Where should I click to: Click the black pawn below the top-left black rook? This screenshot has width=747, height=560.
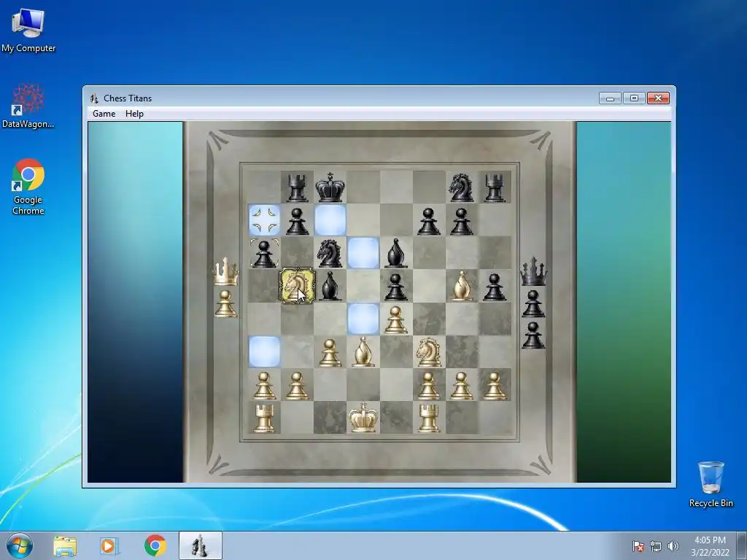pyautogui.click(x=298, y=221)
